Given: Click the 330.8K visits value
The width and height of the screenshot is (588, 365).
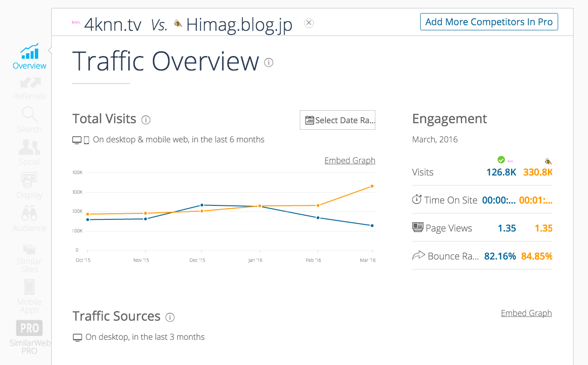Looking at the screenshot, I should [x=538, y=172].
